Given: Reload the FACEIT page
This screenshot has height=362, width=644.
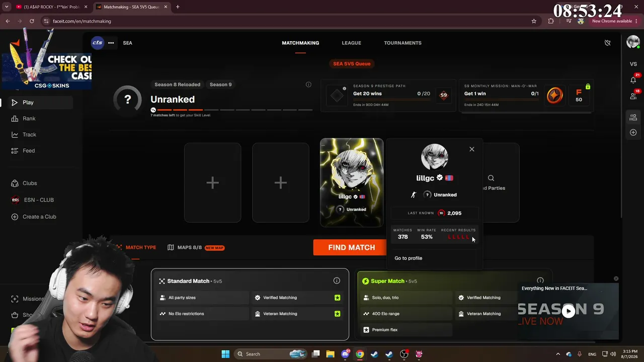Looking at the screenshot, I should (x=32, y=21).
